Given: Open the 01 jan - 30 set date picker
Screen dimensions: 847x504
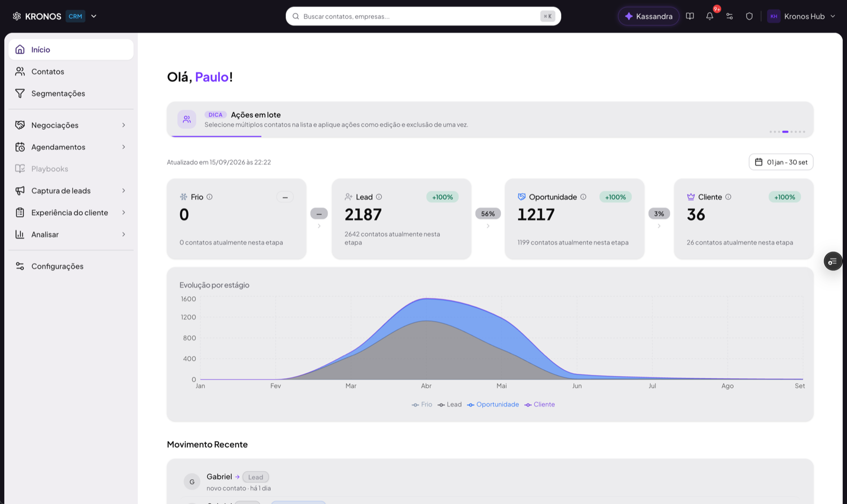Looking at the screenshot, I should click(x=781, y=162).
